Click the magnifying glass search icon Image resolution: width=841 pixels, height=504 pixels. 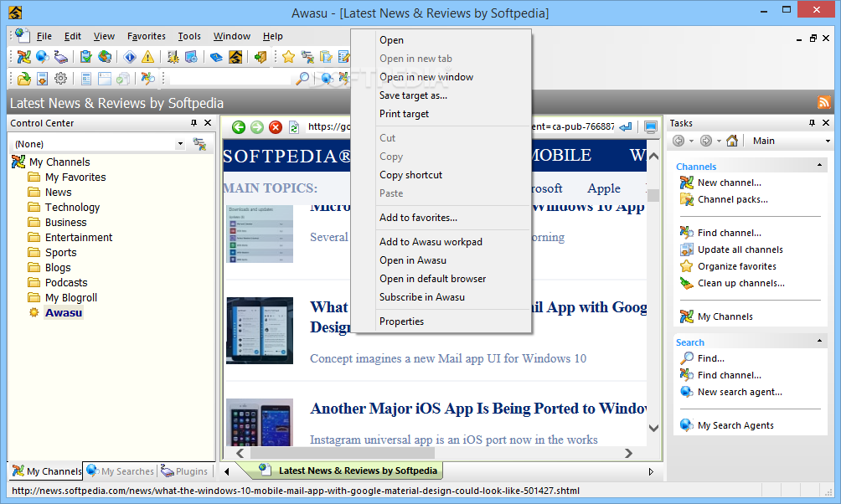tap(302, 79)
